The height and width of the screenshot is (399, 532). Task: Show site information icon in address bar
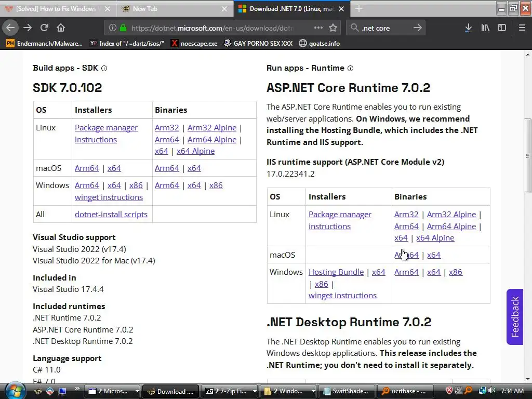pos(113,28)
